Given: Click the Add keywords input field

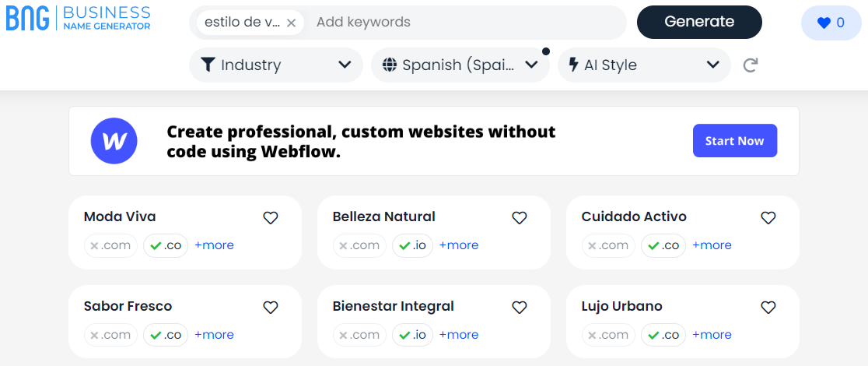Looking at the screenshot, I should [467, 23].
